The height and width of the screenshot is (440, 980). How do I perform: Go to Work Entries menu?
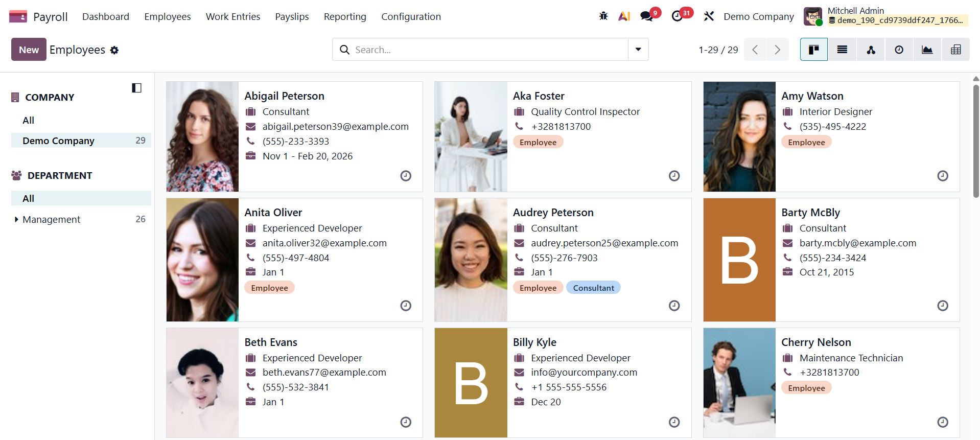[233, 16]
